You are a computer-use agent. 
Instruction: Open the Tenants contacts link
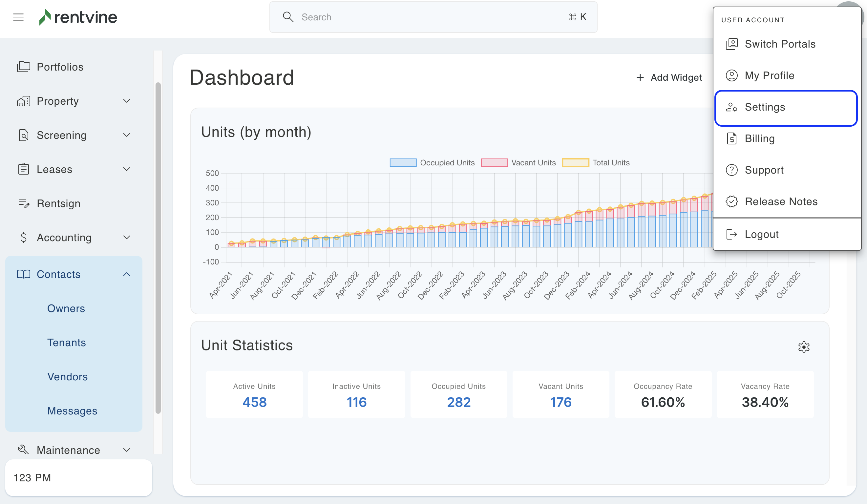[x=66, y=343]
